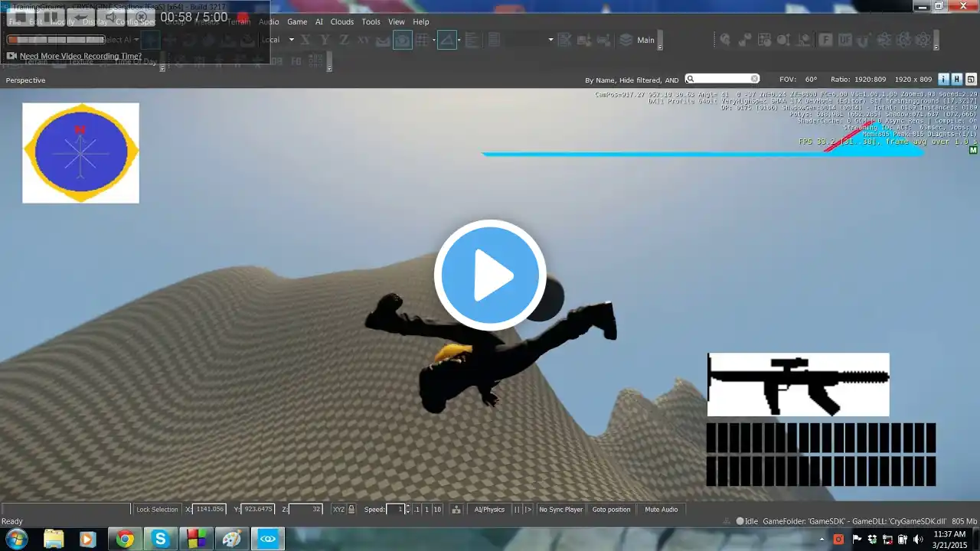The image size is (980, 551).
Task: Click the Goto position button
Action: tap(611, 509)
